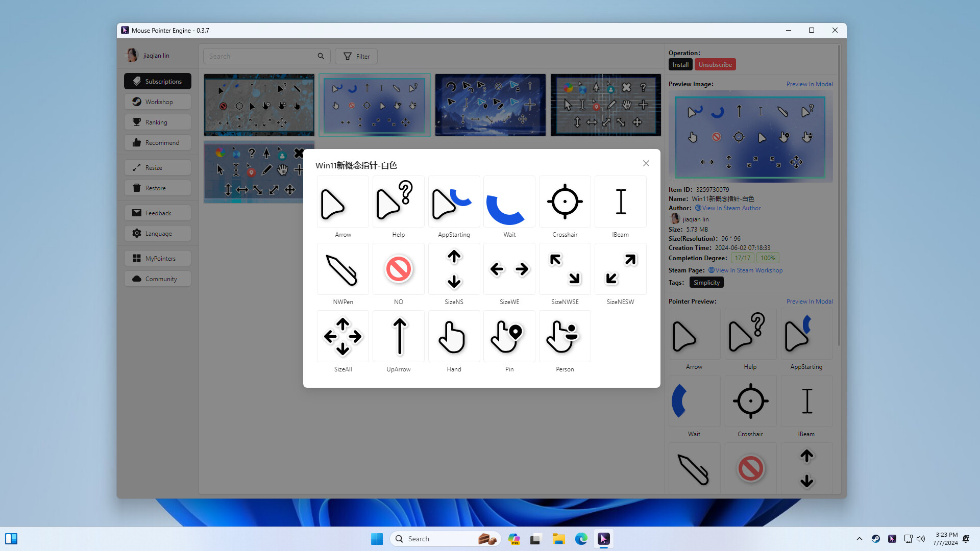Click the 100% completion degree badge
Image resolution: width=980 pixels, height=551 pixels.
click(768, 258)
